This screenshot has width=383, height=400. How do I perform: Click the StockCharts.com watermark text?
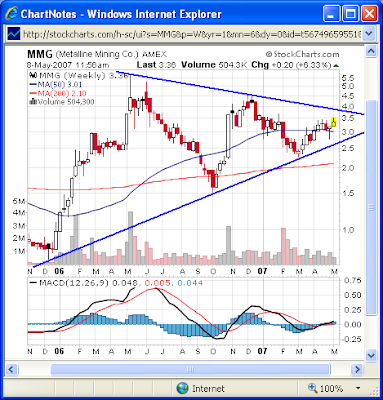click(x=302, y=54)
